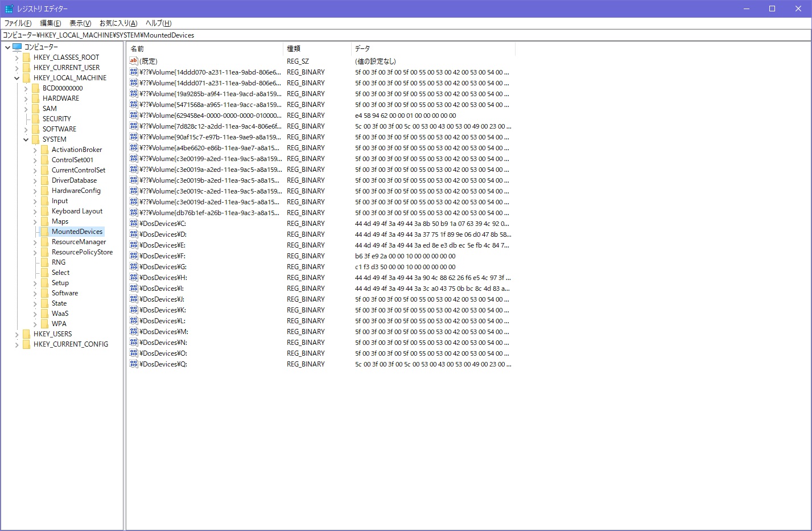Click REG_SZ type of (既定) row
The width and height of the screenshot is (812, 531).
point(298,61)
